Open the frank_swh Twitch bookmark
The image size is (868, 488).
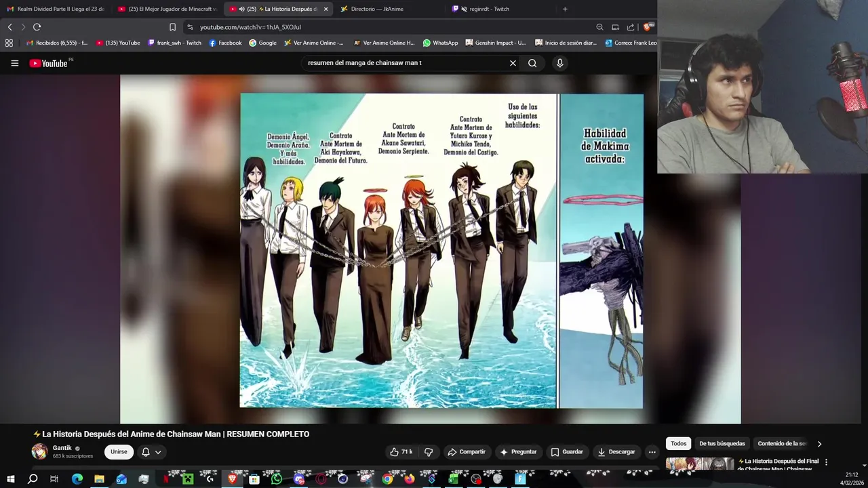point(174,43)
